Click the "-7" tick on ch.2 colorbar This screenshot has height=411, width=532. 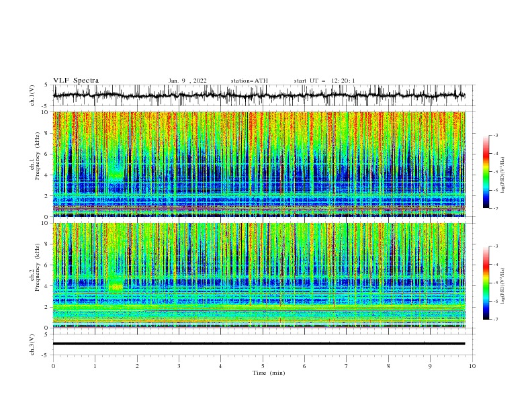[x=496, y=320]
